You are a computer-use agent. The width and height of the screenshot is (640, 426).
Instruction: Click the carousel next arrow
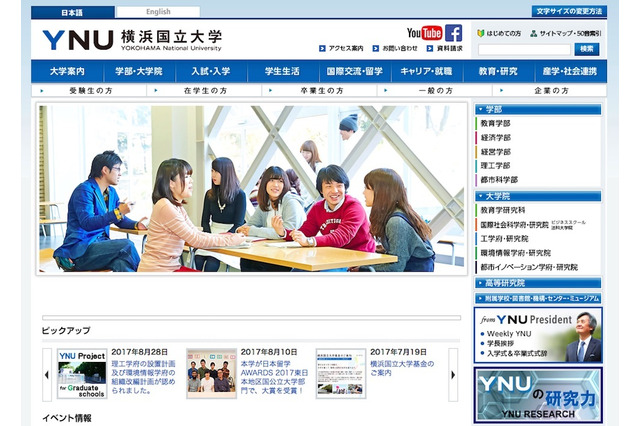(x=453, y=375)
